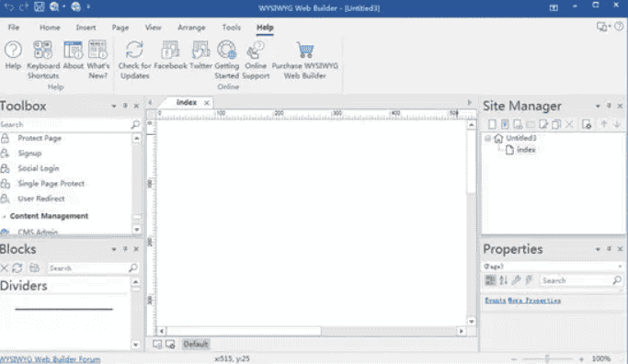The width and height of the screenshot is (628, 364).
Task: Select the index document tab
Action: click(x=187, y=103)
